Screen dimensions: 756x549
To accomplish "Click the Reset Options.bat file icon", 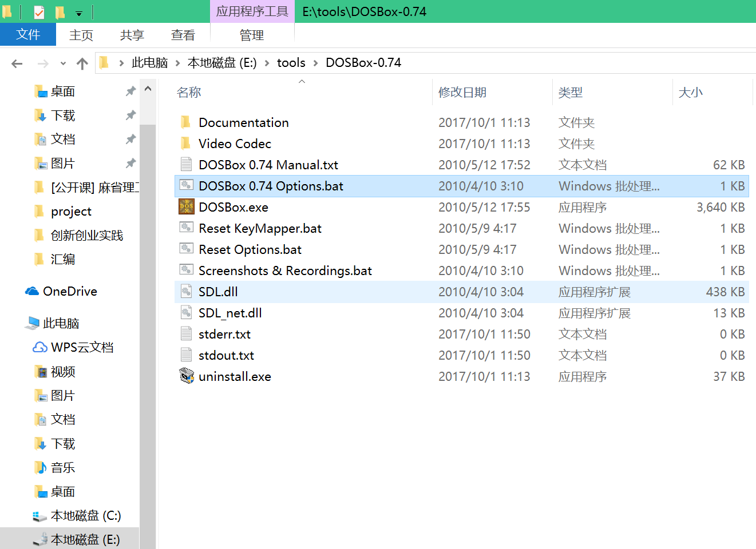I will [186, 249].
